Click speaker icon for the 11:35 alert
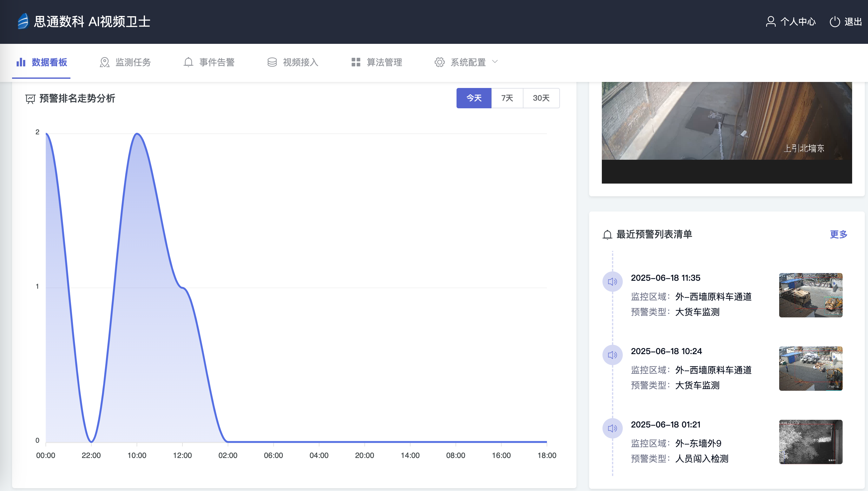 (612, 282)
